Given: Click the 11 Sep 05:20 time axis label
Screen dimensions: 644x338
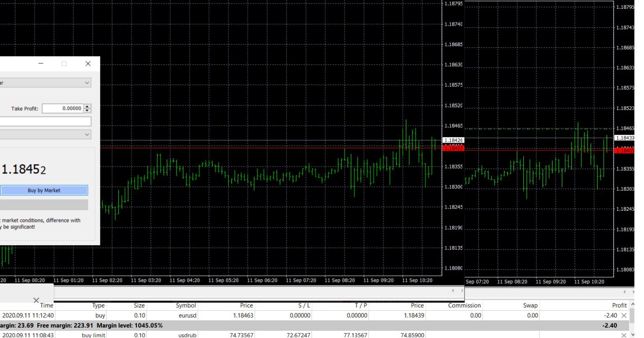Looking at the screenshot, I should pyautogui.click(x=223, y=280).
